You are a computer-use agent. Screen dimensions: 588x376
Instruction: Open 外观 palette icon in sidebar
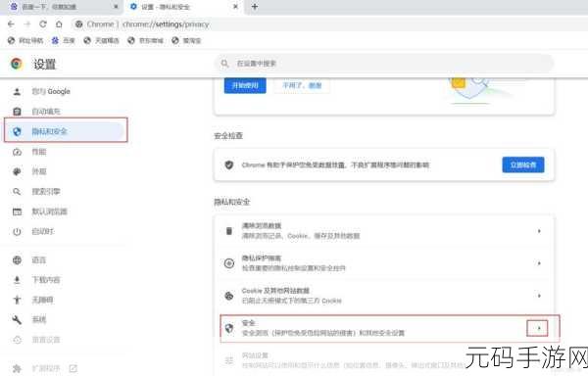[17, 171]
